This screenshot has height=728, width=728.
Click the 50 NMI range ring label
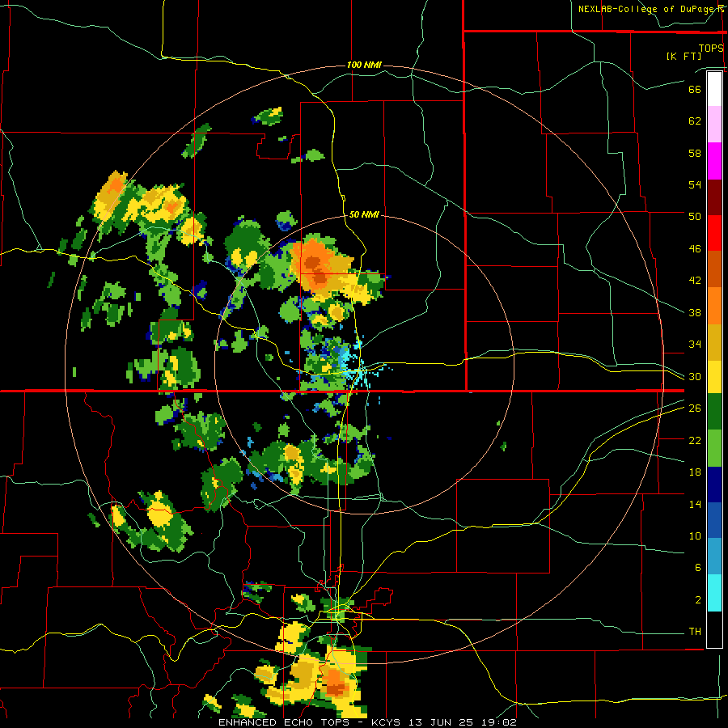pyautogui.click(x=364, y=214)
